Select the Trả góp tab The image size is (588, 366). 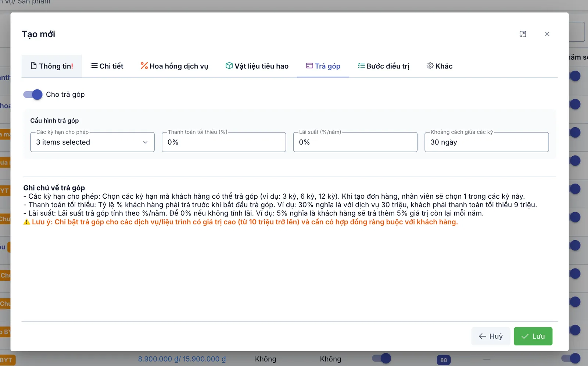click(x=323, y=66)
